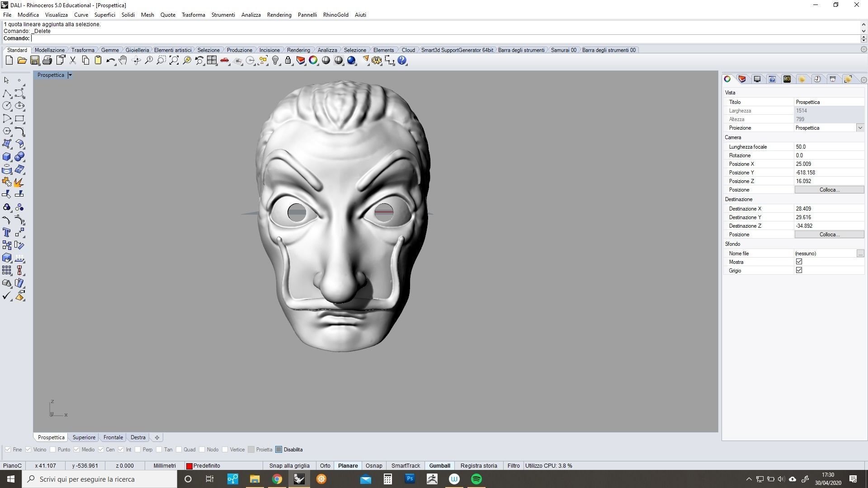The height and width of the screenshot is (488, 868).
Task: Open the RG RhinoGold panel tab
Action: 787,79
